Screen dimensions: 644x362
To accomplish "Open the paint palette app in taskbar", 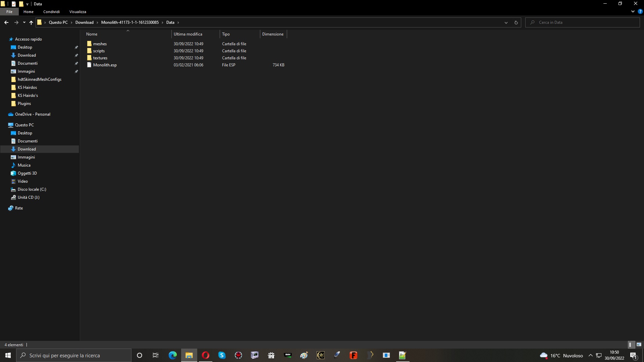I will pos(304,355).
